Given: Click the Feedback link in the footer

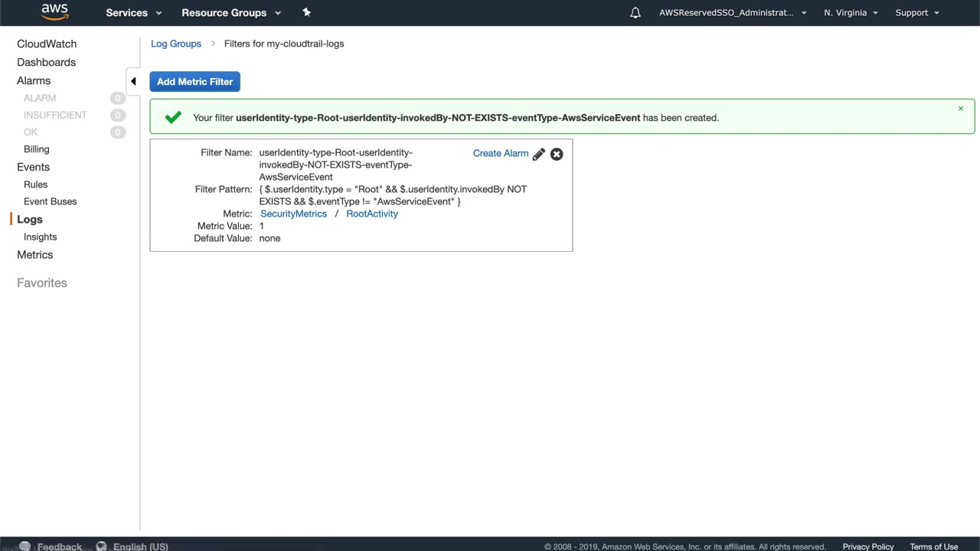Looking at the screenshot, I should point(59,546).
